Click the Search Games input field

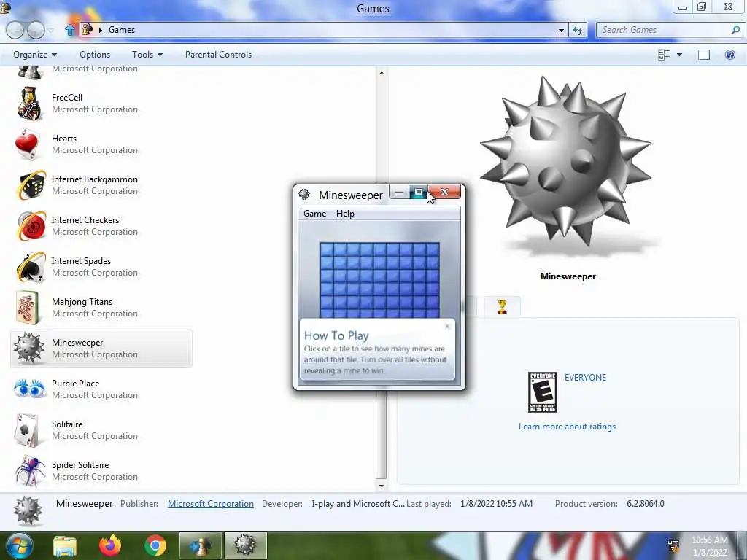coord(664,30)
